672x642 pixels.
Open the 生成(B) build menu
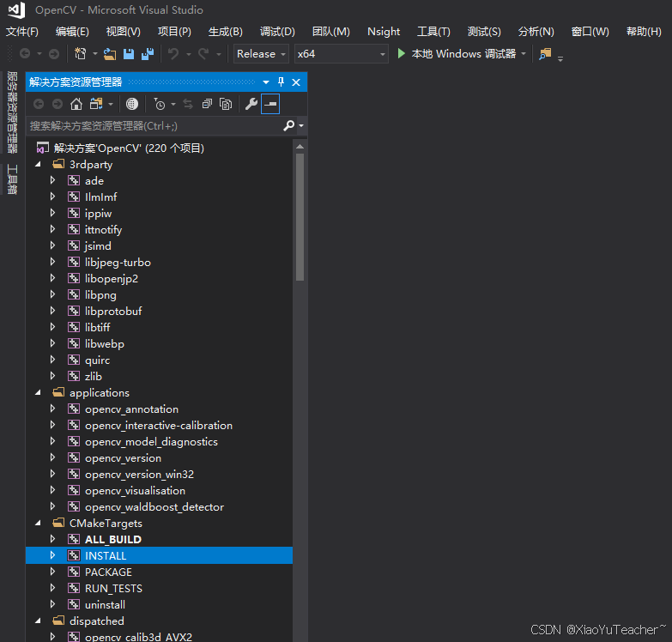(x=226, y=32)
